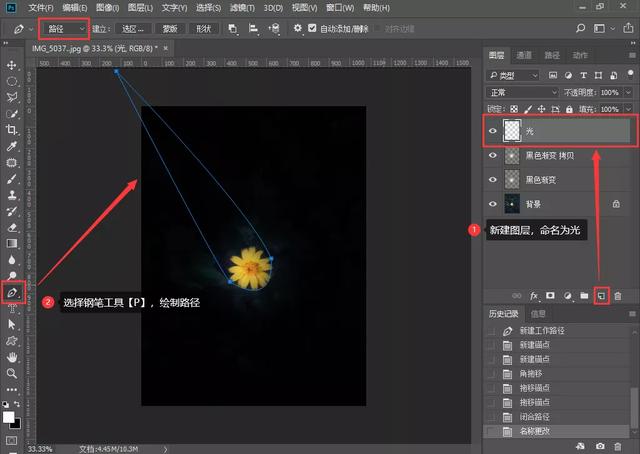640x454 pixels.
Task: Switch to the 路径 panel tab
Action: [552, 55]
